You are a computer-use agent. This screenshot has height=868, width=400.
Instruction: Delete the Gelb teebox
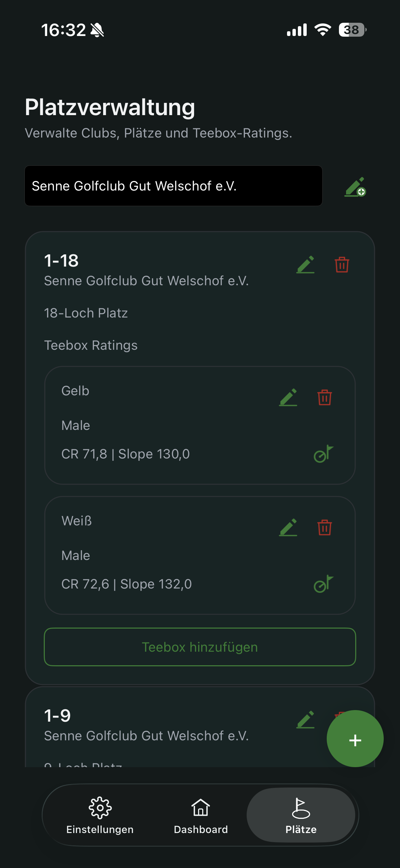click(x=324, y=397)
